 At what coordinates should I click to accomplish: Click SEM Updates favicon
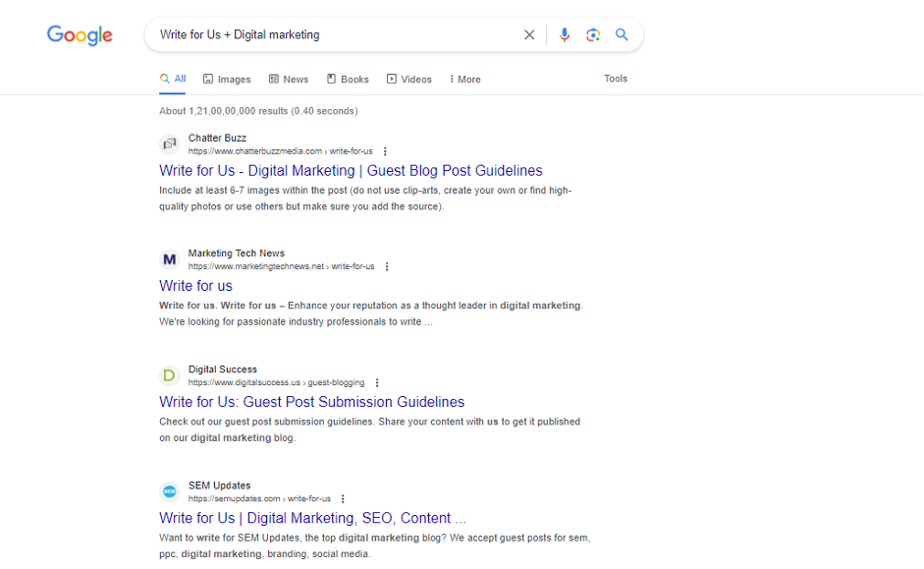[x=170, y=491]
